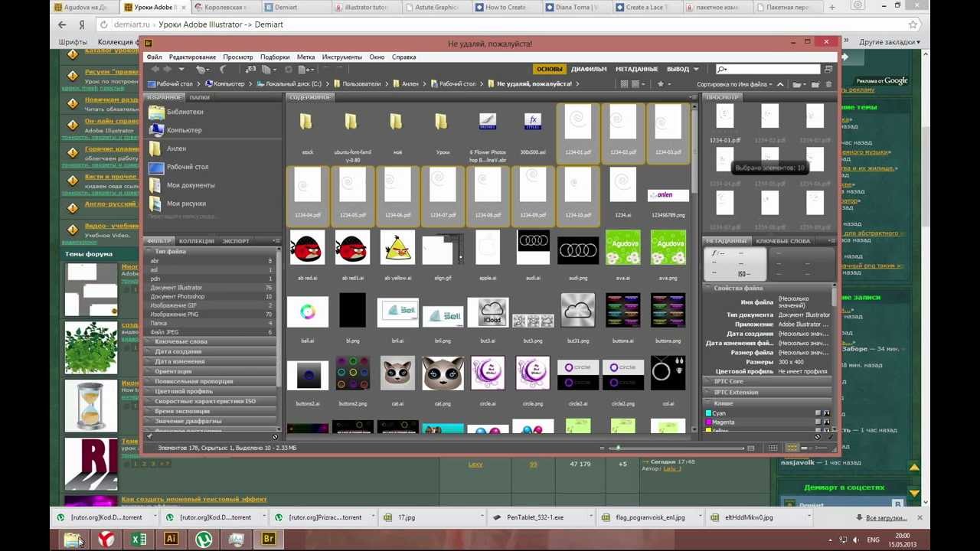The height and width of the screenshot is (551, 980).
Task: Click the thumbnail size slider handle
Action: tap(618, 448)
